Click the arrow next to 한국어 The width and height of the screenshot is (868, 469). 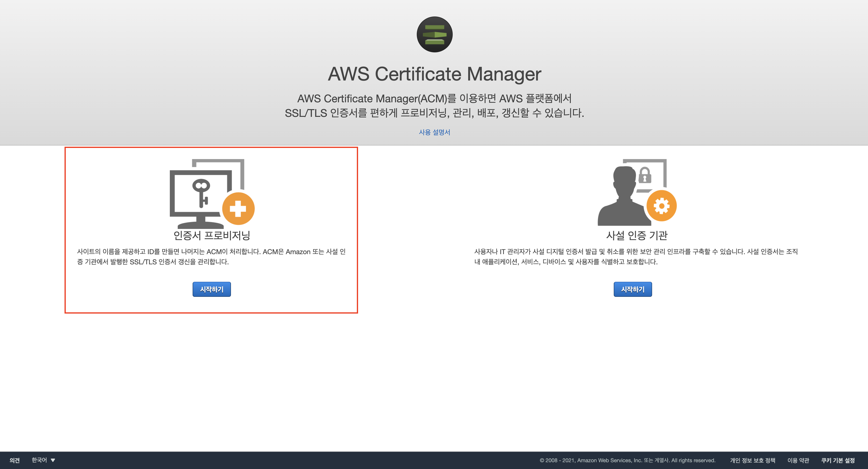click(53, 460)
